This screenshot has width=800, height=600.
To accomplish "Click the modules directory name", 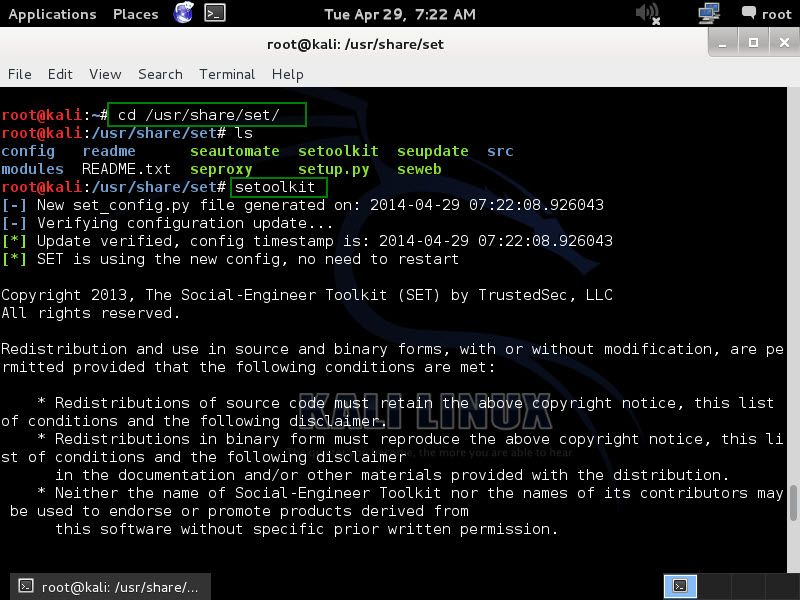I will click(x=32, y=169).
